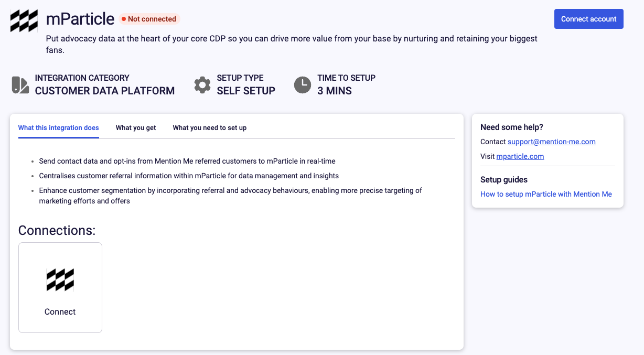Click the Not connected status badge
Screen dimensions: 644x355
click(x=149, y=19)
